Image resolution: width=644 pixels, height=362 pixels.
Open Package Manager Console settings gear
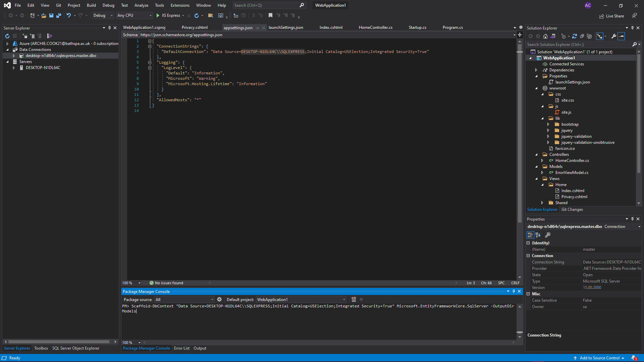coord(219,299)
